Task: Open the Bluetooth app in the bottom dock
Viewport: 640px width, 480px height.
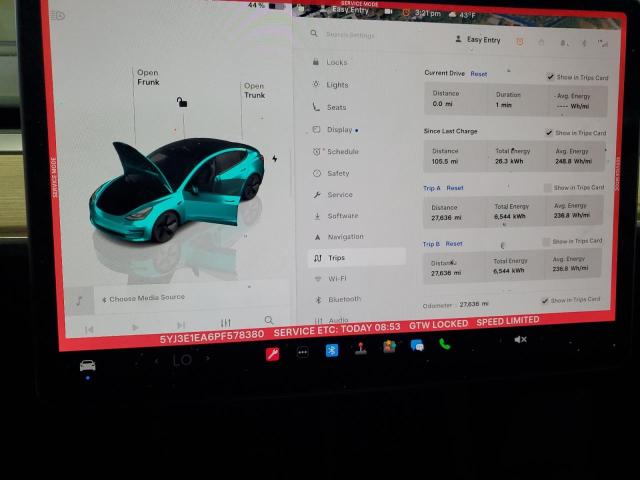Action: (331, 350)
